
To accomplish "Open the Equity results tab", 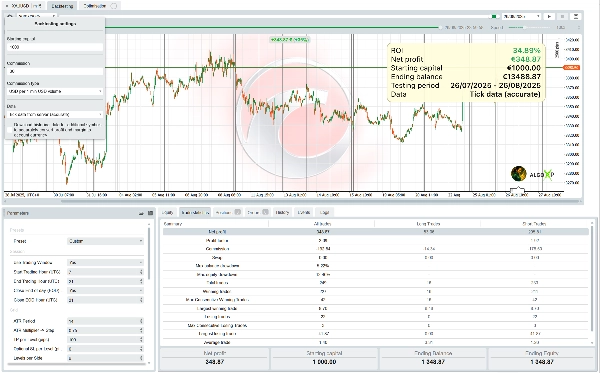I will point(168,212).
